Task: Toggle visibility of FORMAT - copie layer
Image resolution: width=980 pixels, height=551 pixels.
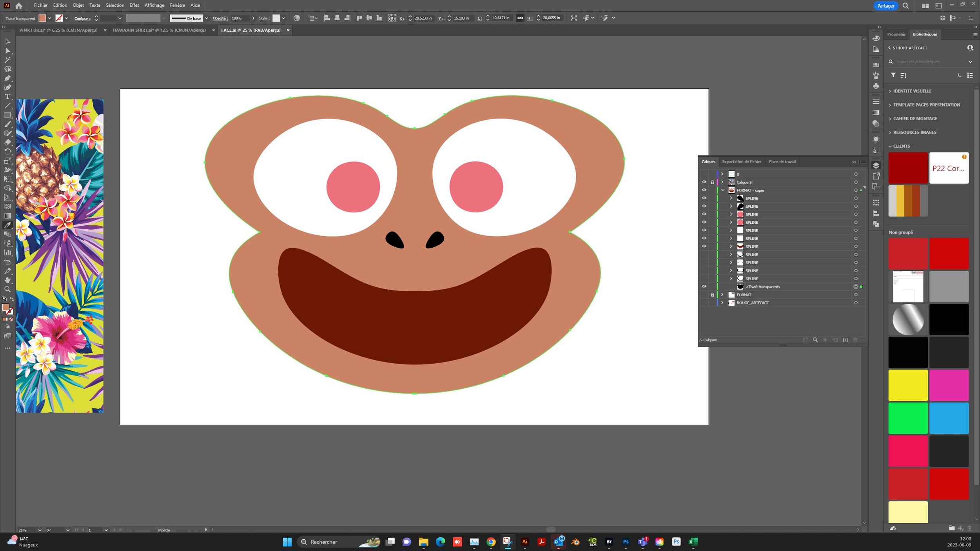Action: 704,190
